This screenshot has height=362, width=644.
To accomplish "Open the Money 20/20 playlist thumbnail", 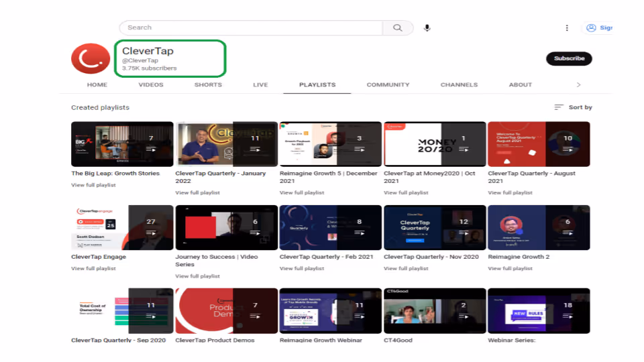I will pyautogui.click(x=435, y=144).
